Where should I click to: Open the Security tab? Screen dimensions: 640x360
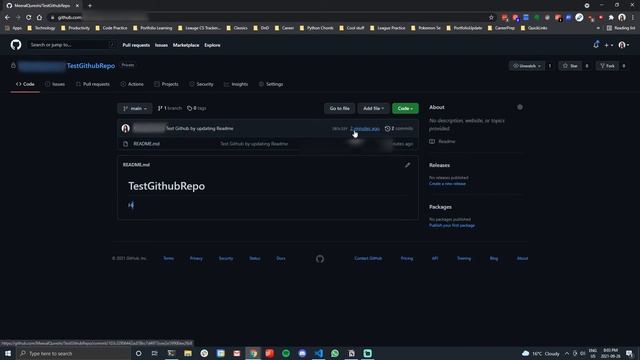click(x=201, y=84)
